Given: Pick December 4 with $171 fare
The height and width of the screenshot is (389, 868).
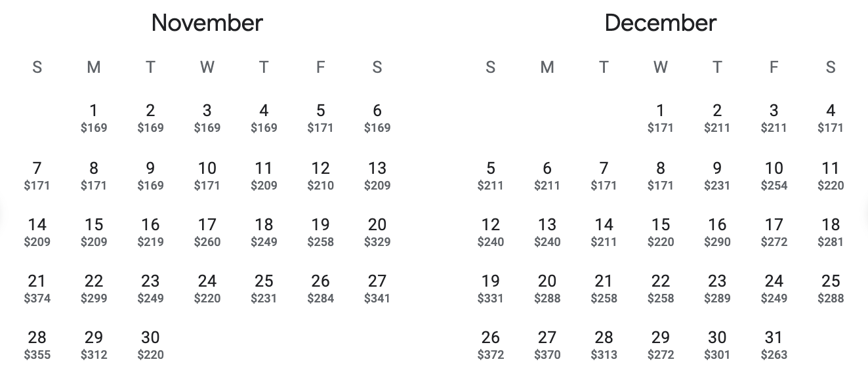Looking at the screenshot, I should (x=831, y=118).
